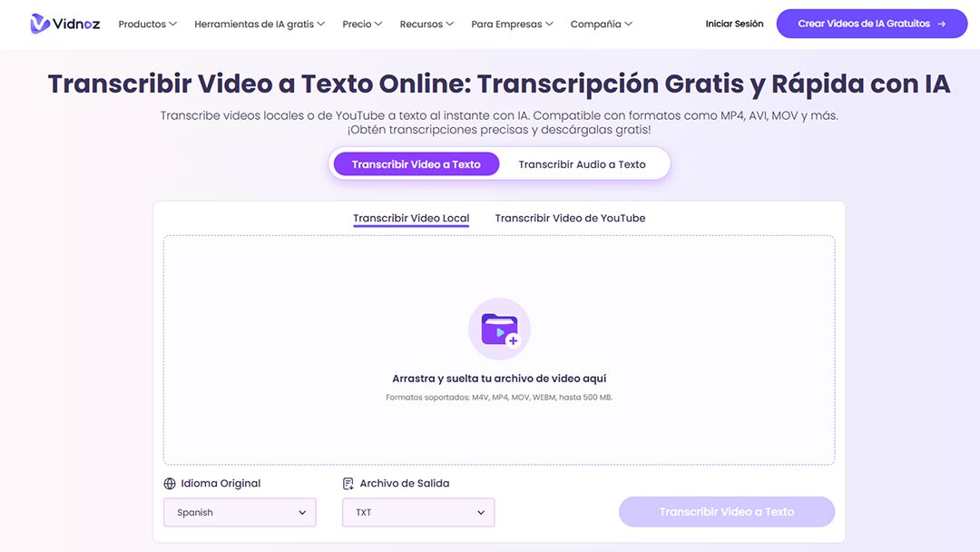Select Transcribir Video a Texto pill tab
Screen dimensions: 980x552
click(416, 163)
